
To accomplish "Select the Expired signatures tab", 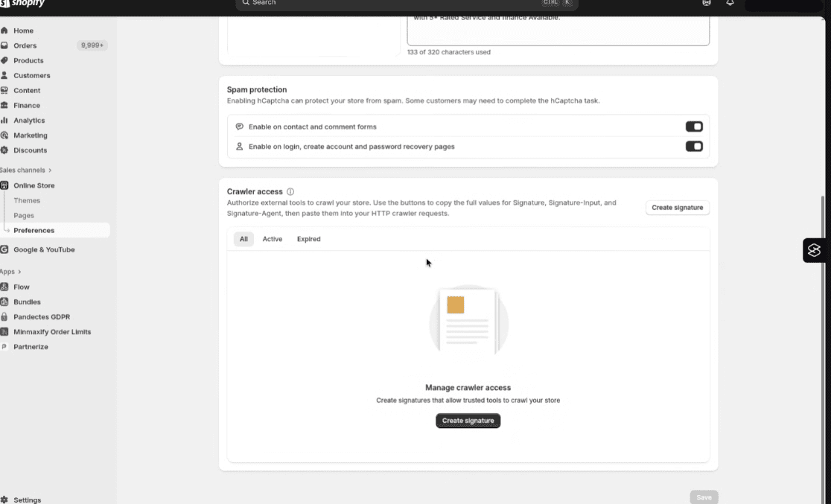I will click(308, 239).
